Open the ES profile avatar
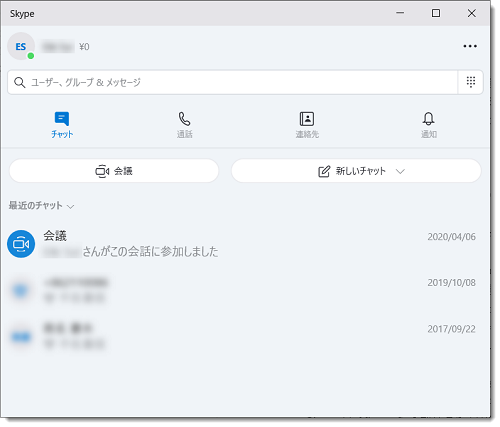 [x=21, y=46]
